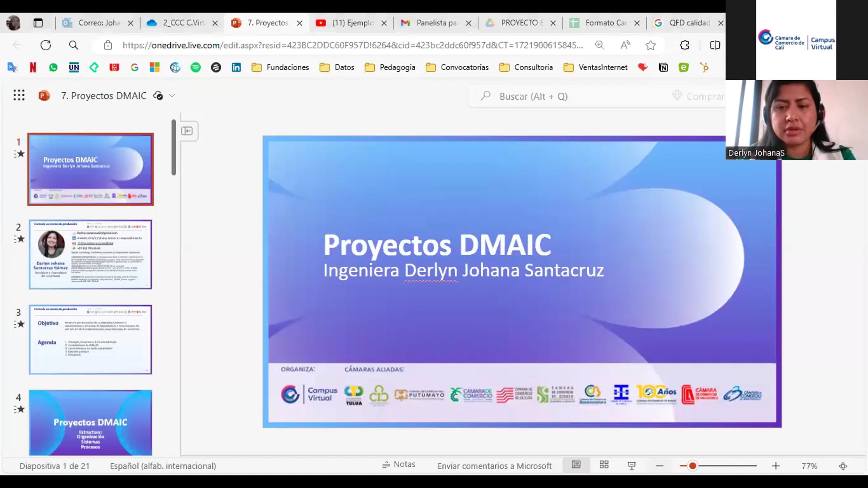868x488 pixels.
Task: Switch to Slide Sorter view
Action: click(x=604, y=465)
